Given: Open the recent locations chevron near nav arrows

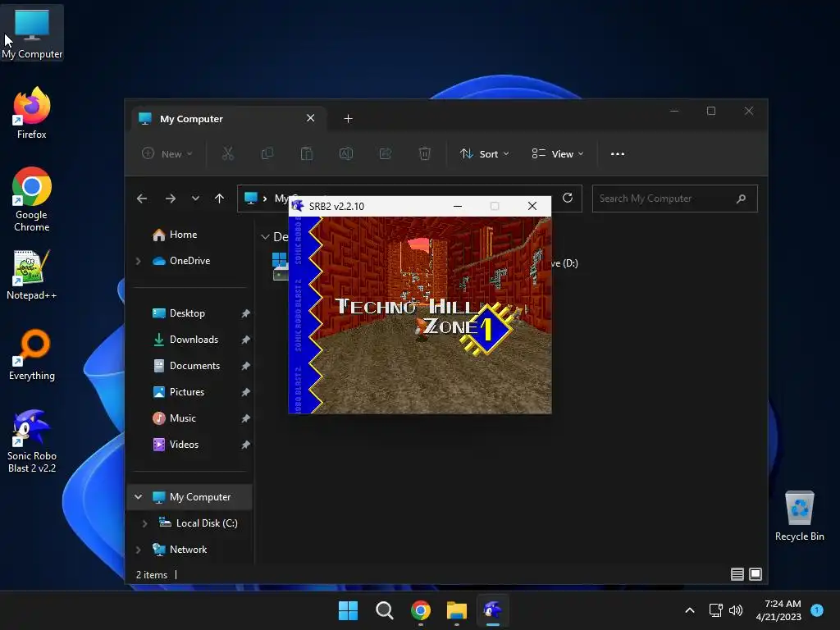Looking at the screenshot, I should [195, 199].
